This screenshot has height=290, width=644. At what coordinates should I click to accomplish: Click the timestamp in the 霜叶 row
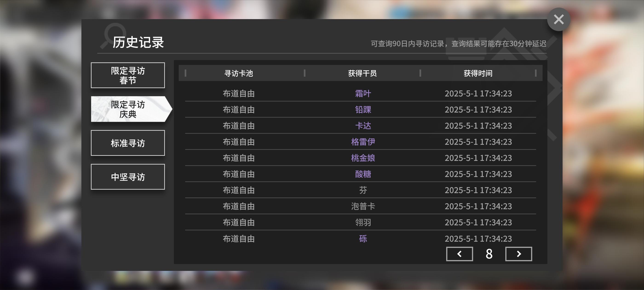coord(478,94)
